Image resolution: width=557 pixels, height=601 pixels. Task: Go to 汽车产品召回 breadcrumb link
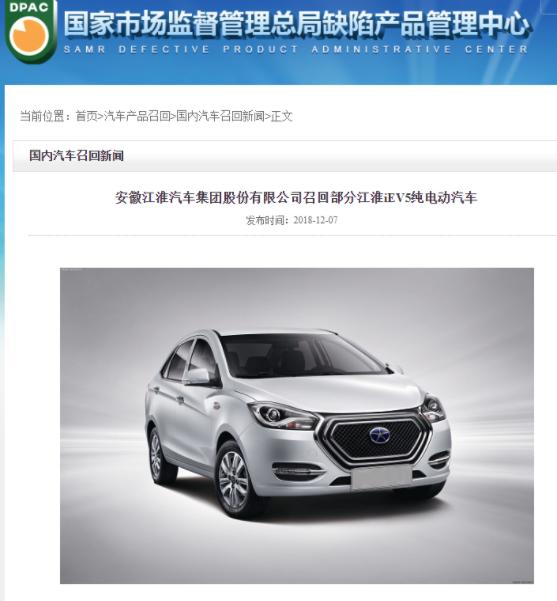(x=137, y=116)
